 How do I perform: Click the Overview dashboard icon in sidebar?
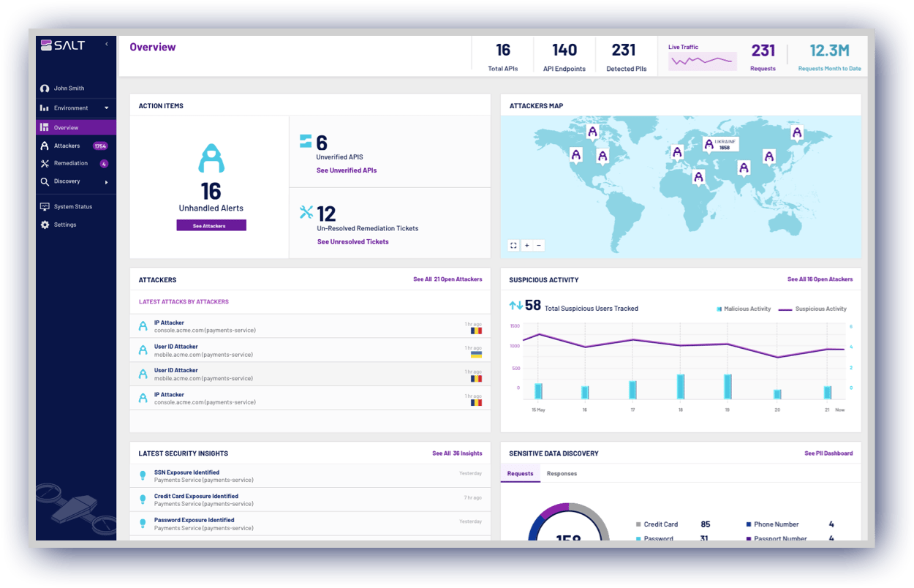coord(45,128)
